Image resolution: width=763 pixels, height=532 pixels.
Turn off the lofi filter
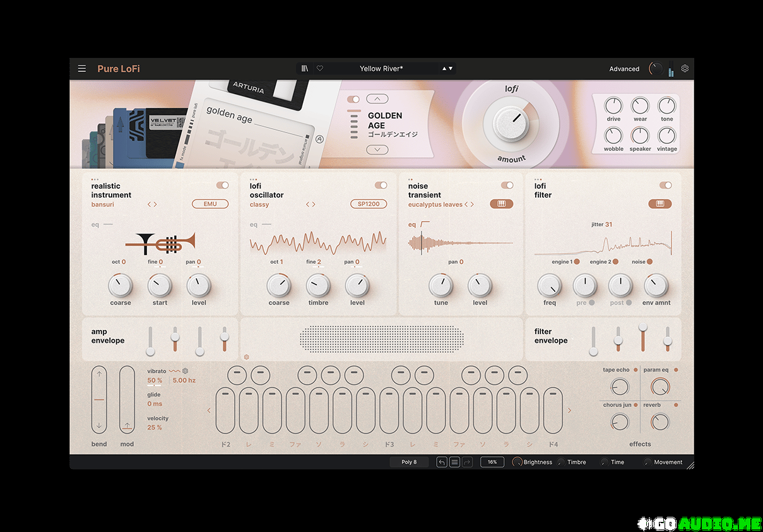coord(666,185)
